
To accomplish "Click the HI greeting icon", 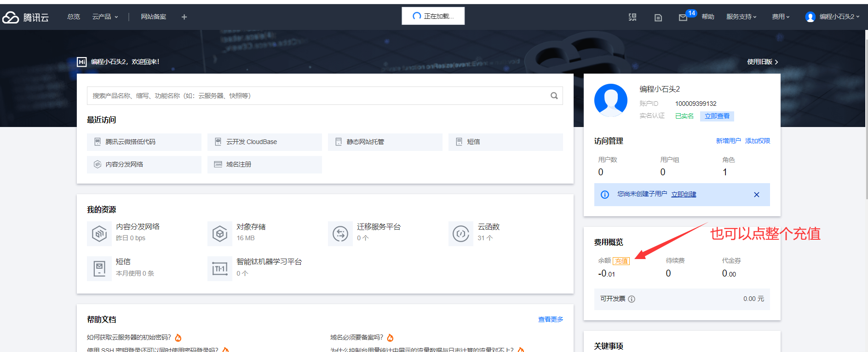I will (x=82, y=62).
